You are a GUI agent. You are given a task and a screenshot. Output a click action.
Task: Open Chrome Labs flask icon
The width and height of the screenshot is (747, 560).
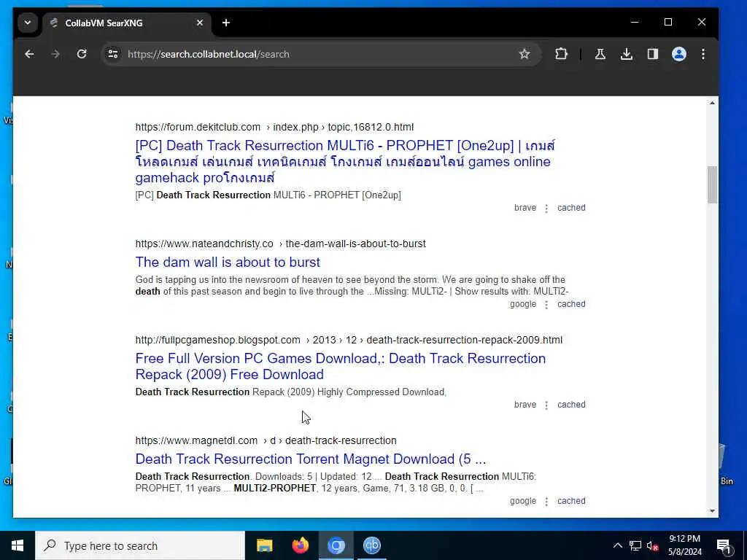(600, 54)
